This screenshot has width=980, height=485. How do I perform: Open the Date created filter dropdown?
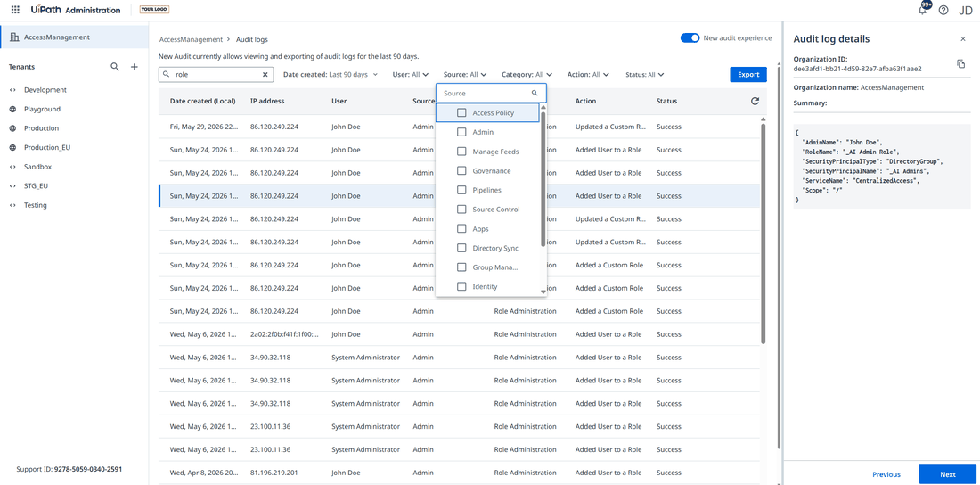click(331, 75)
